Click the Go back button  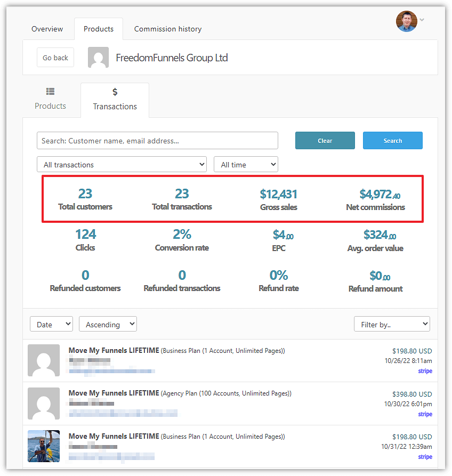point(55,57)
